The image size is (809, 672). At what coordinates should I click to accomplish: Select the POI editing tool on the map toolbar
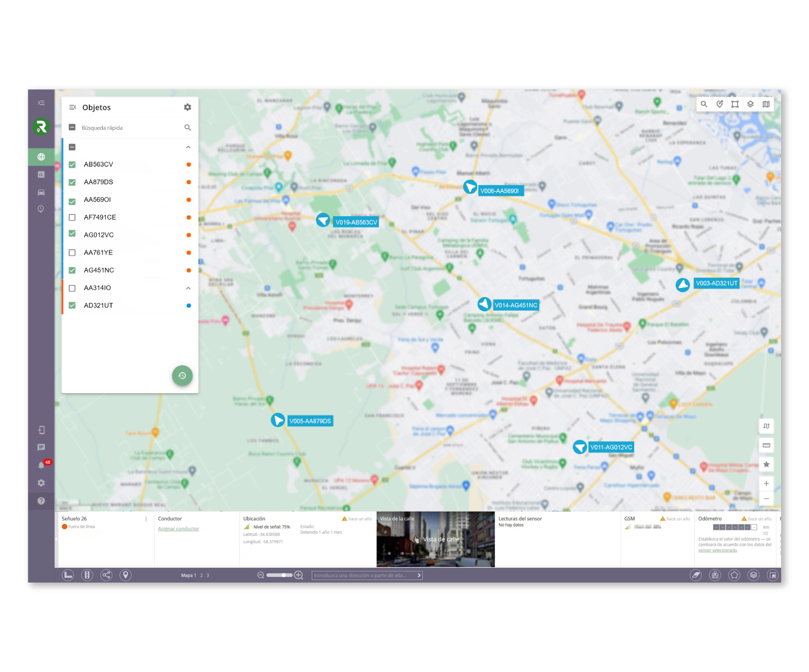720,104
